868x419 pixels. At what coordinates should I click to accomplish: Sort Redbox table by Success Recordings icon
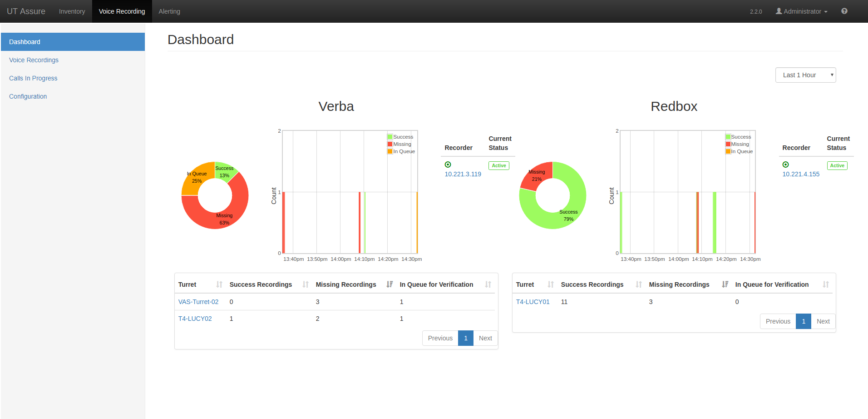coord(639,284)
